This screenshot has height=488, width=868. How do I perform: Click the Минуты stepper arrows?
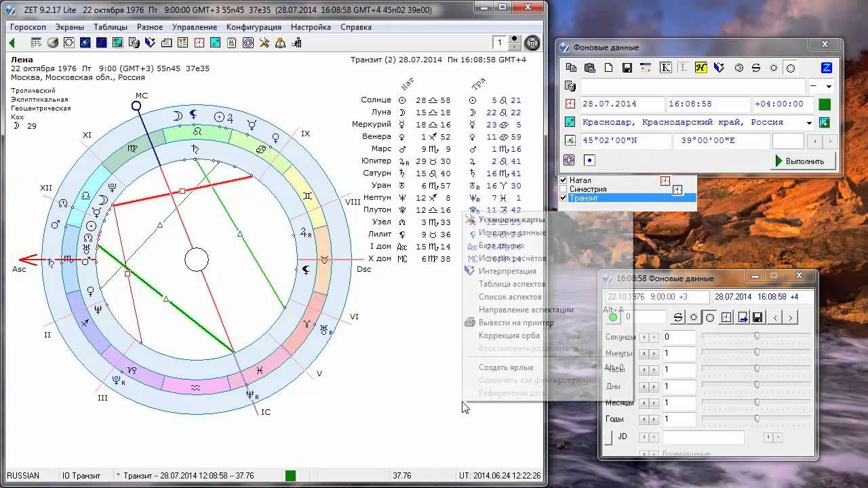[x=649, y=353]
